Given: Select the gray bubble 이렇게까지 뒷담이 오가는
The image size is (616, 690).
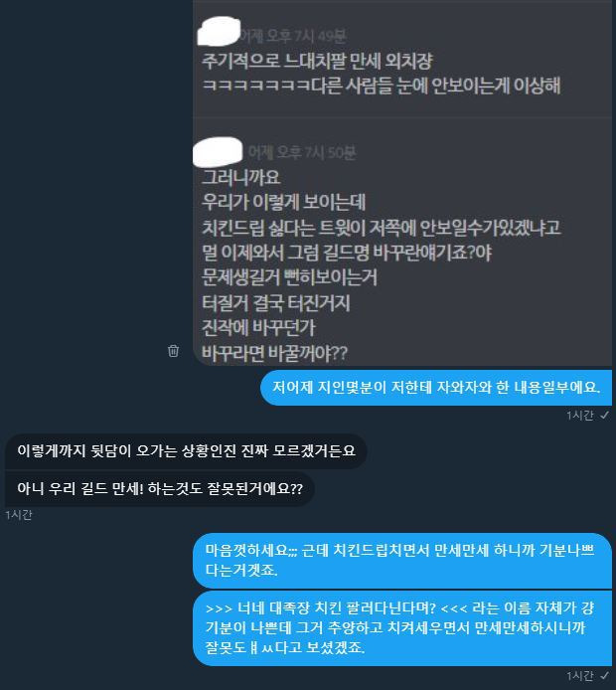Looking at the screenshot, I should click(186, 451).
